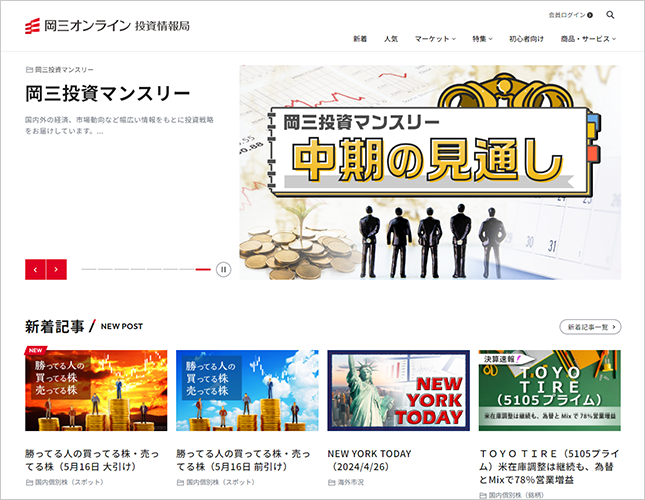Click 国内個別株（スポット） tag under 大引け article

pos(65,482)
